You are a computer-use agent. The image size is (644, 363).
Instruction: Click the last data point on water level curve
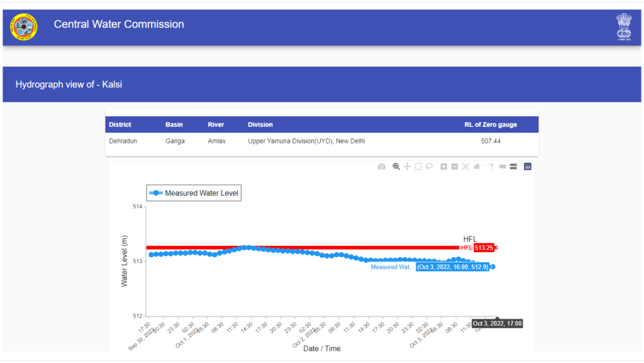pyautogui.click(x=492, y=267)
